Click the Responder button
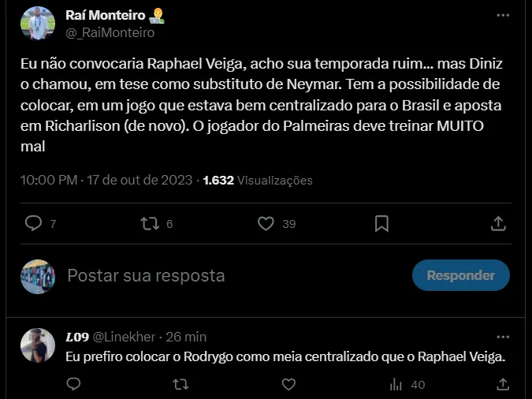 [460, 275]
